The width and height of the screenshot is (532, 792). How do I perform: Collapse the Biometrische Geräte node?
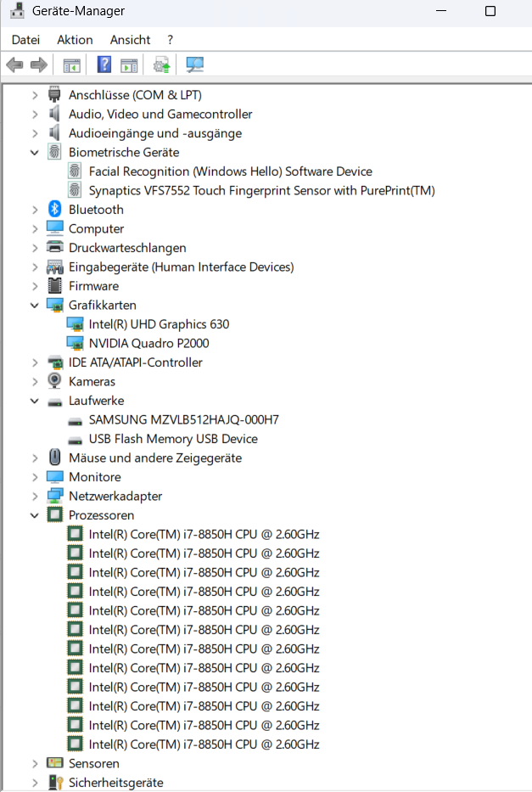(34, 152)
